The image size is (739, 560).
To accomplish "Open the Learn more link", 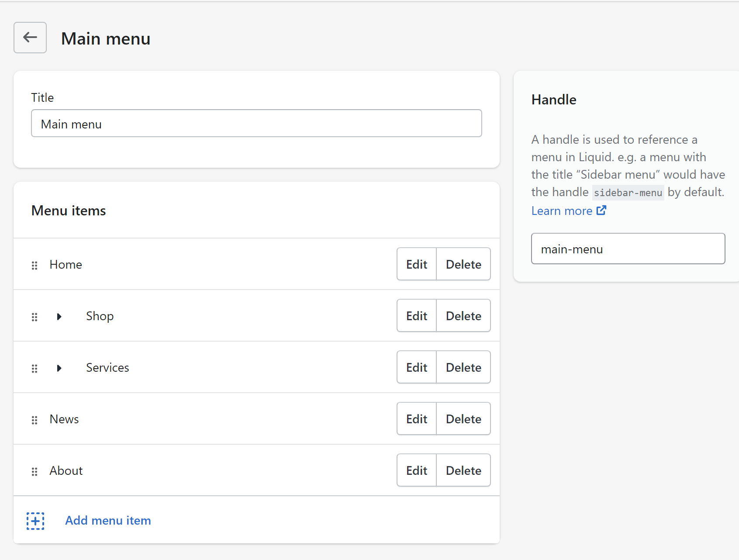I will point(562,211).
